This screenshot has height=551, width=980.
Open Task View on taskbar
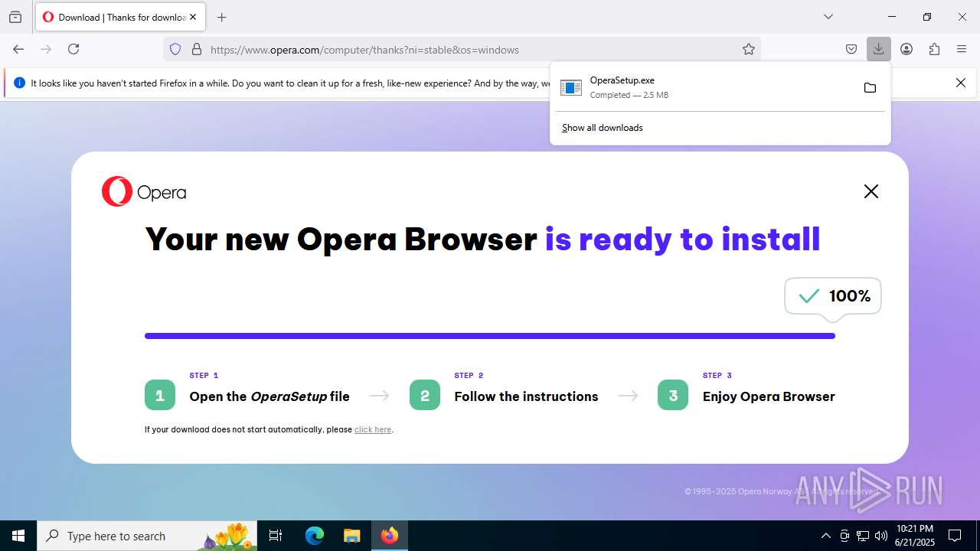276,536
